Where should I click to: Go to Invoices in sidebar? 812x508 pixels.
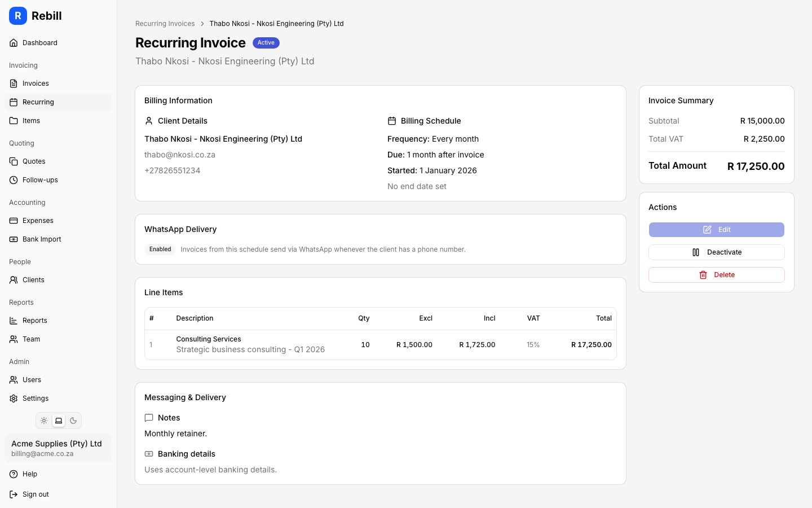click(x=59, y=84)
